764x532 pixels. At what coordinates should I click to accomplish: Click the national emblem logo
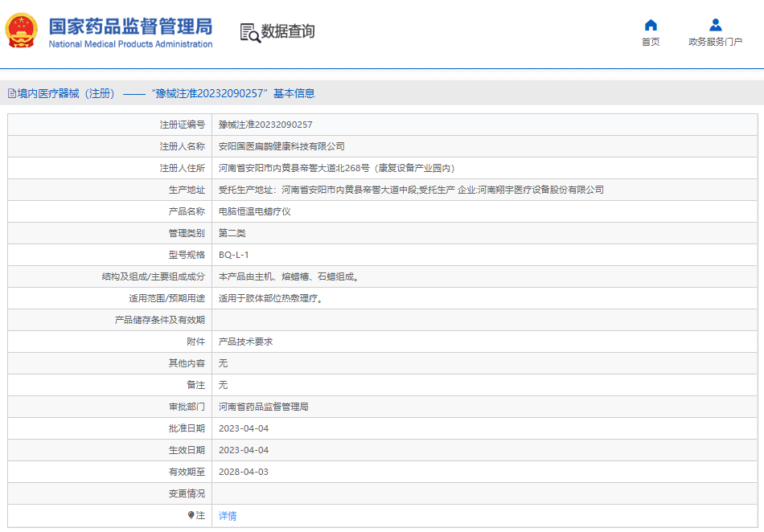click(22, 31)
